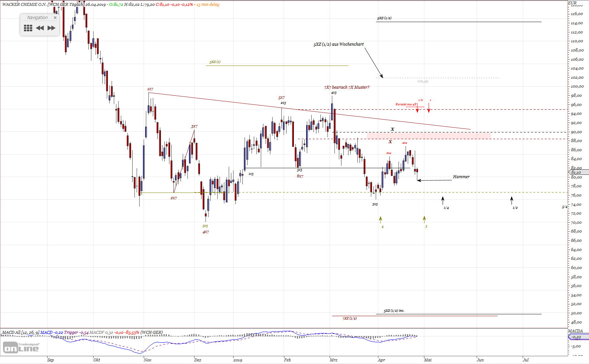Click the low value L:79,20
This screenshot has height=364, width=589.
point(148,4)
